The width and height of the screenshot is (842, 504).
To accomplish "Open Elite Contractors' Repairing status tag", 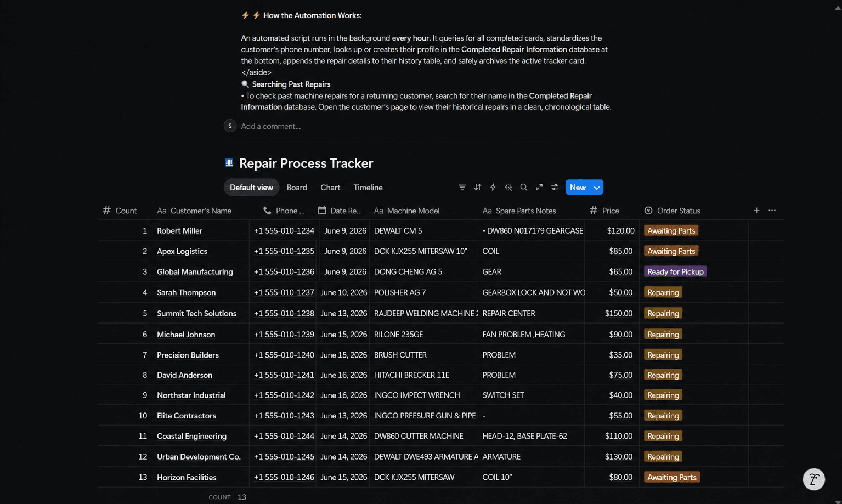I will click(663, 416).
